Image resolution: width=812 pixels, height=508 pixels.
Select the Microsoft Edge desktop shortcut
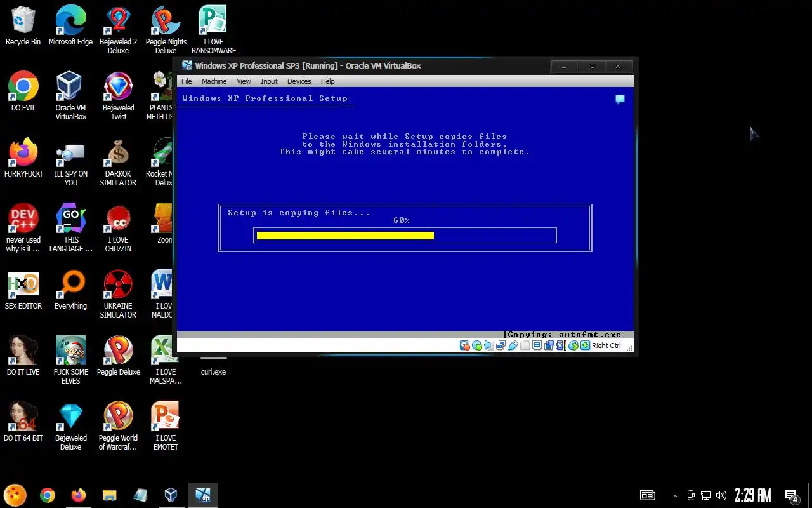(x=70, y=26)
